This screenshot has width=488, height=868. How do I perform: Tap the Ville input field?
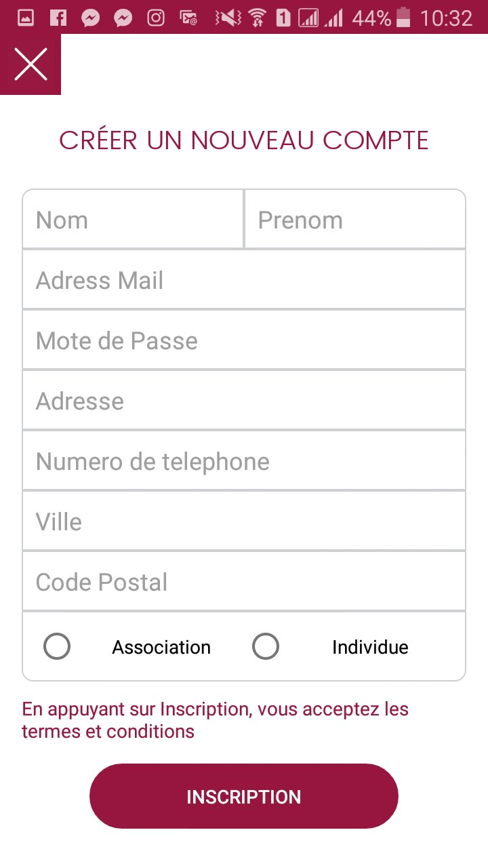pos(244,521)
